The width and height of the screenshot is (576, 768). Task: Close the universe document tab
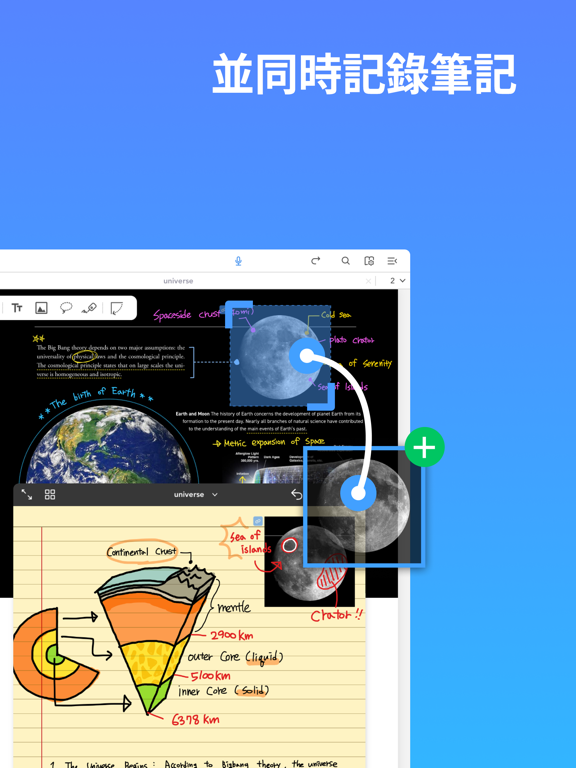point(368,281)
